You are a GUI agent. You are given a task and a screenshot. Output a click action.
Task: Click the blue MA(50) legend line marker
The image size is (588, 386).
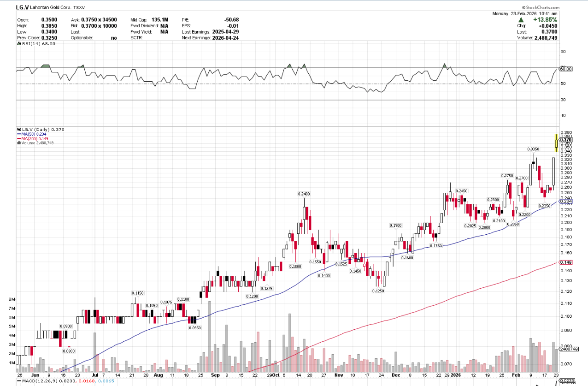(18, 134)
